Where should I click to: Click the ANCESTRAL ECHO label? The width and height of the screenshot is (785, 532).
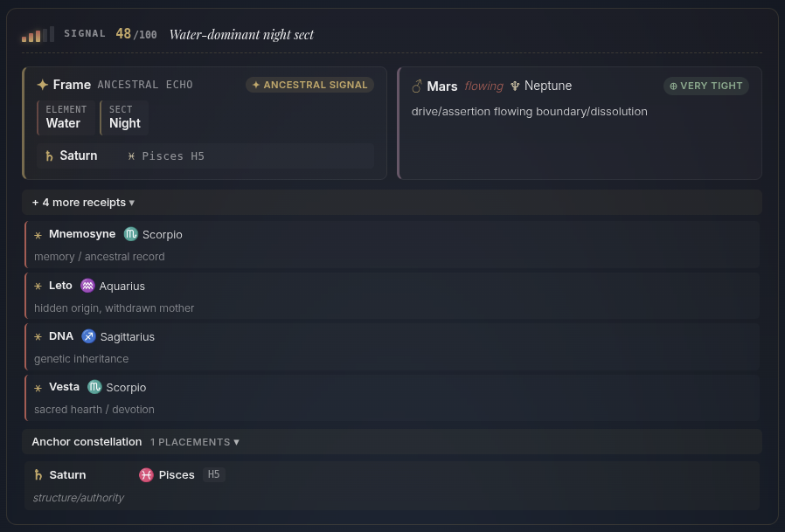click(145, 85)
